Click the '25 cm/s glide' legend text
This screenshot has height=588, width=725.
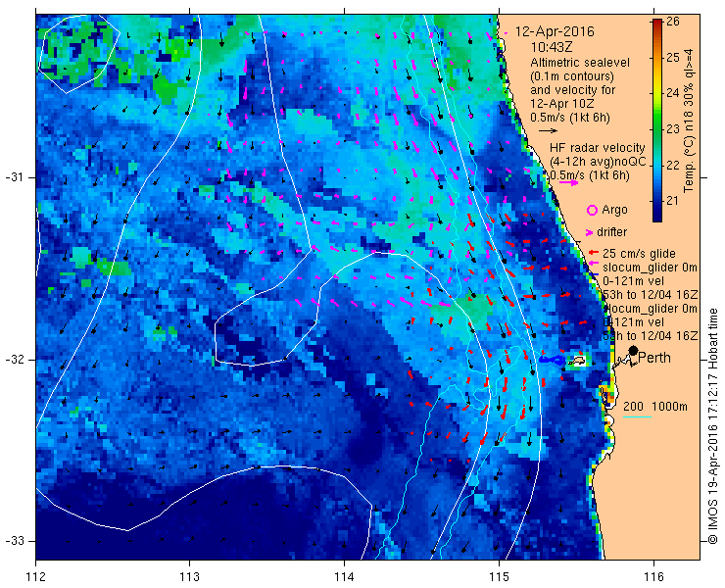coord(639,253)
